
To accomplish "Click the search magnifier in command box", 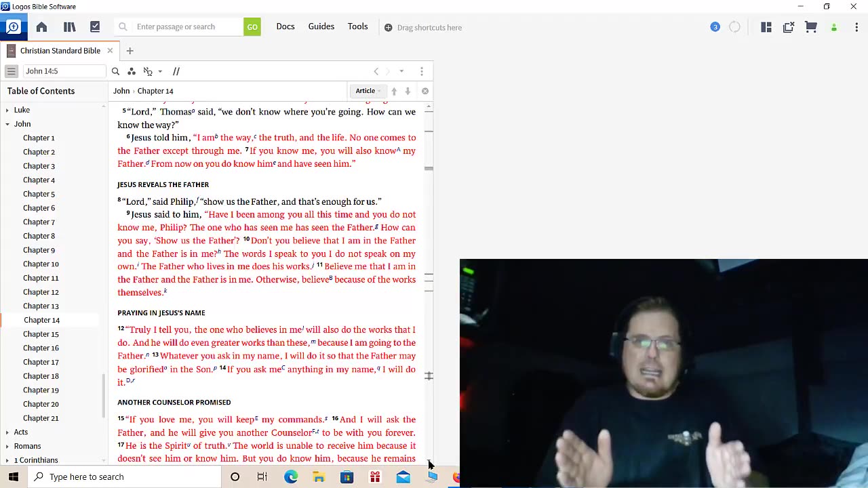I will pos(123,27).
